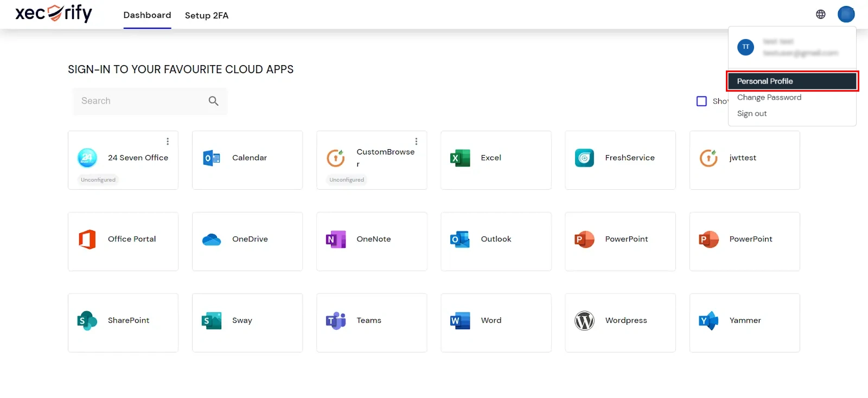Screen dimensions: 868x398
Task: Select Personal Profile from the menu
Action: [765, 81]
